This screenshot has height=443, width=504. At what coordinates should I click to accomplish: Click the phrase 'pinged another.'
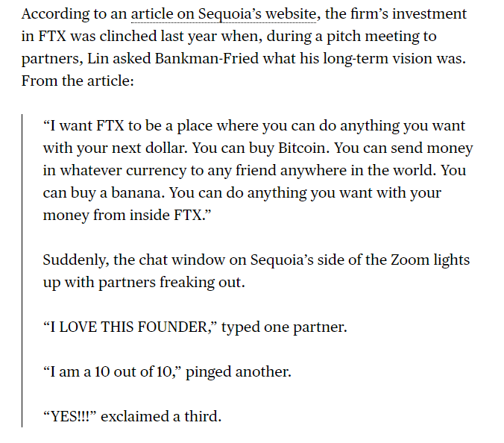click(x=239, y=372)
